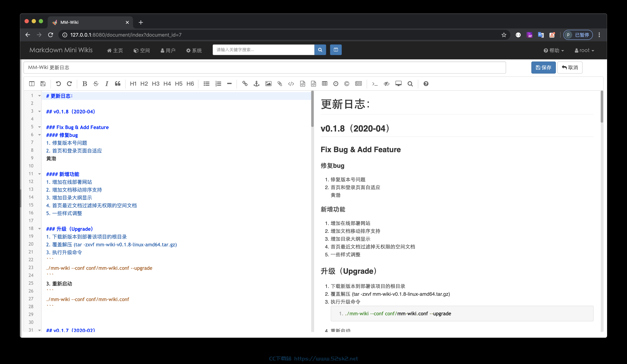Image resolution: width=627 pixels, height=364 pixels.
Task: Insert an H5 heading
Action: 179,84
